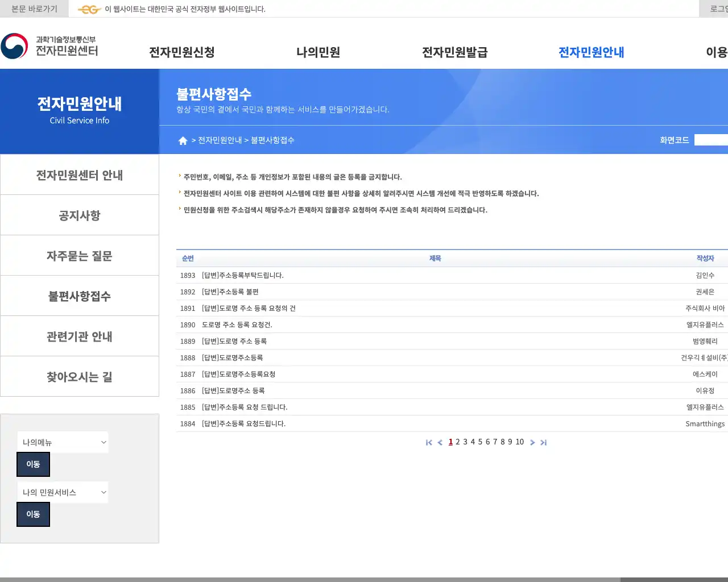Open 전자민원안내 top menu
Viewport: 728px width, 582px height.
click(x=591, y=52)
